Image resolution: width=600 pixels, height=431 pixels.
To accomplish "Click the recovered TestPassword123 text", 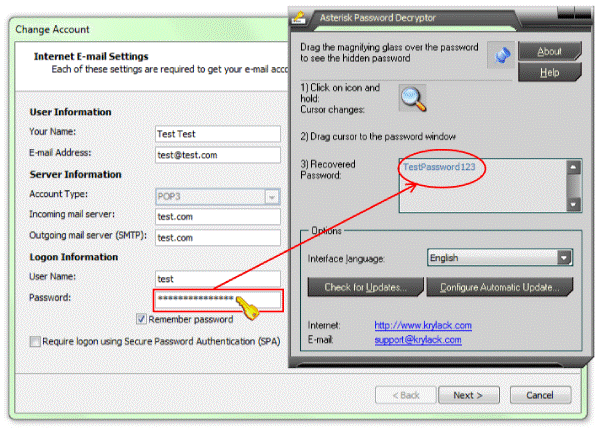I will [x=439, y=167].
